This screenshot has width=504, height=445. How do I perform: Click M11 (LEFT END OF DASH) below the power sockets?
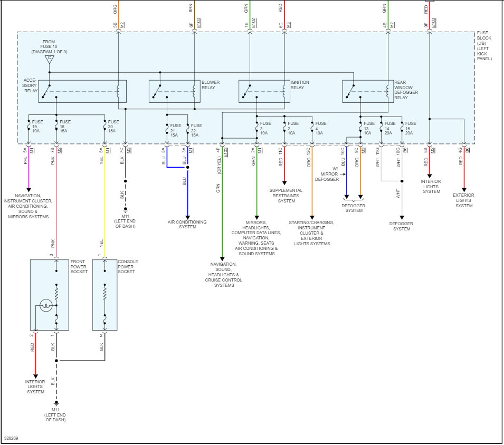(x=55, y=415)
